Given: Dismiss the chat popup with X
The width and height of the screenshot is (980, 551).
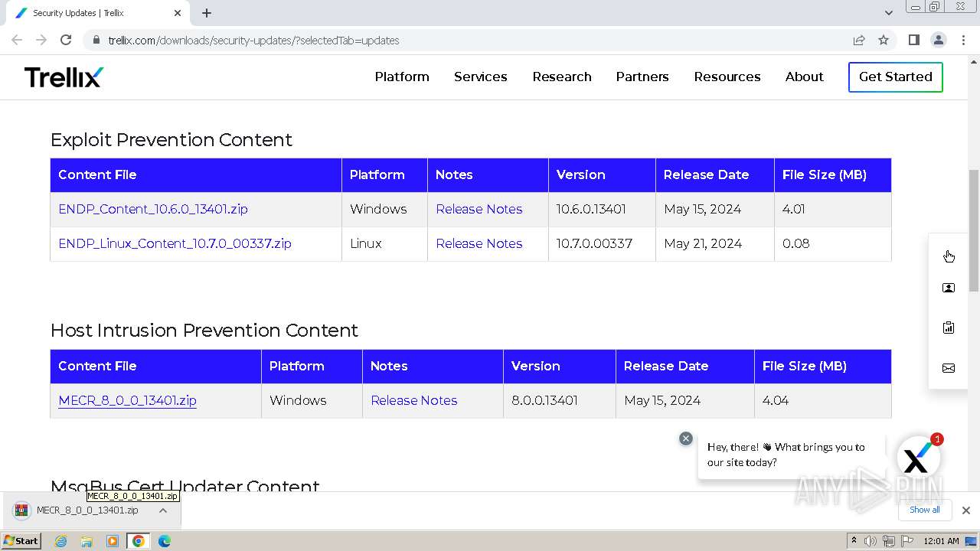Looking at the screenshot, I should tap(686, 439).
